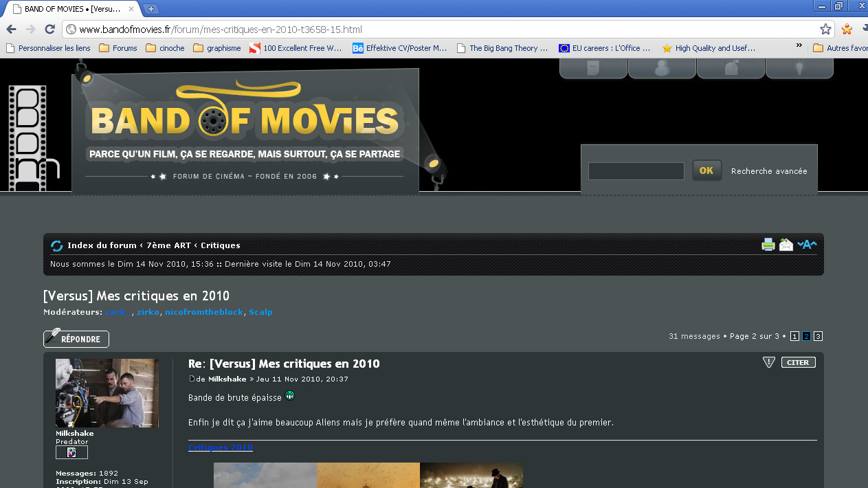Click the green grinning smiley emoticon
Image resolution: width=868 pixels, height=488 pixels.
point(290,396)
